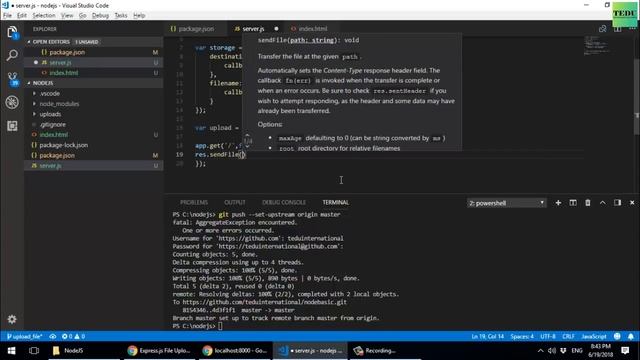Open the Explorer view in activity bar

point(12,32)
